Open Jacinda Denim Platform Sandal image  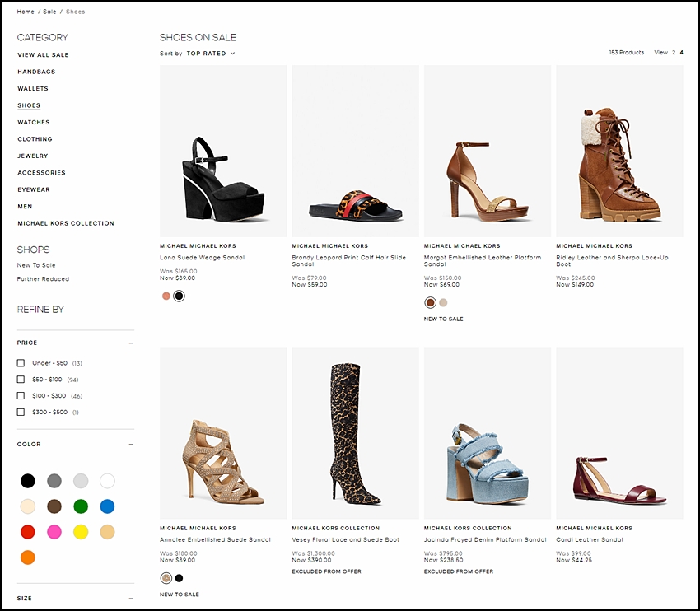pos(488,433)
